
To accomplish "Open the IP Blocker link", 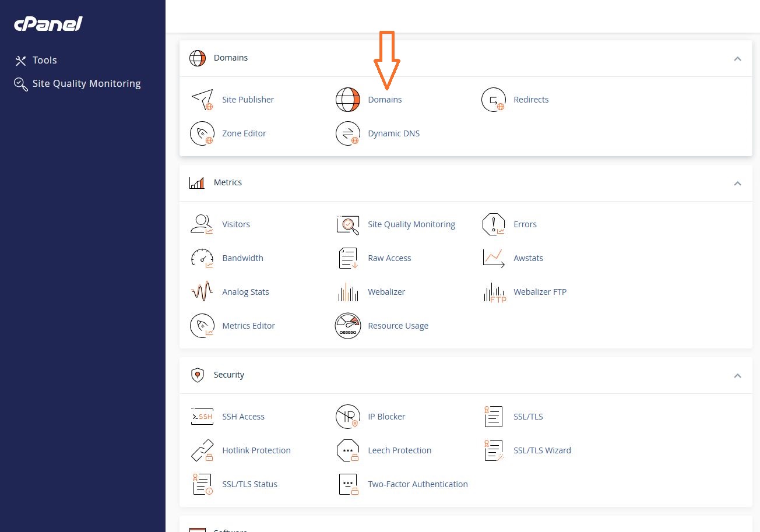I will (x=386, y=417).
